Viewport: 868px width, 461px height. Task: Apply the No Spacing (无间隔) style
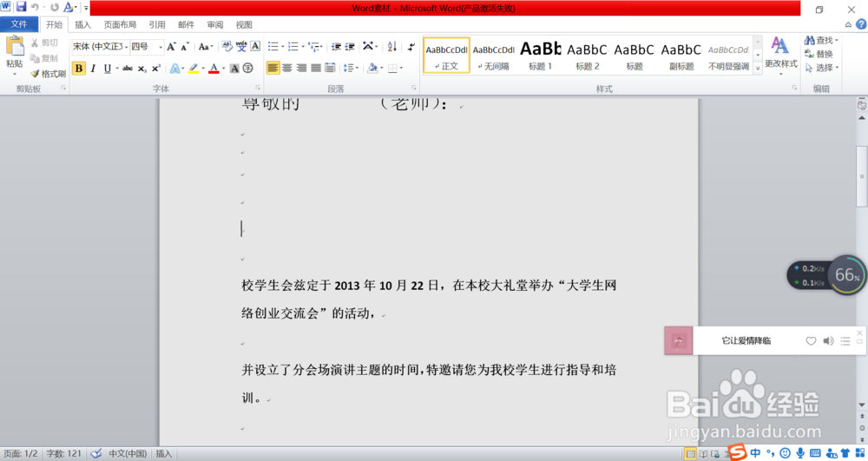click(x=493, y=56)
